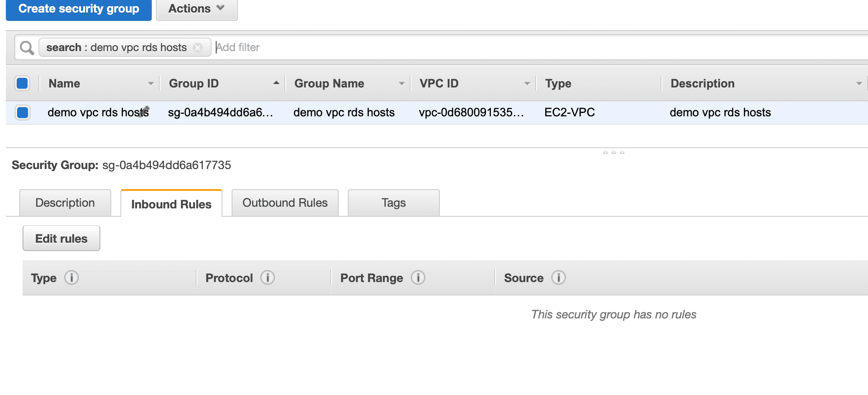
Task: Click the security group ID sg-0a4b494dd6a617735
Action: point(167,165)
